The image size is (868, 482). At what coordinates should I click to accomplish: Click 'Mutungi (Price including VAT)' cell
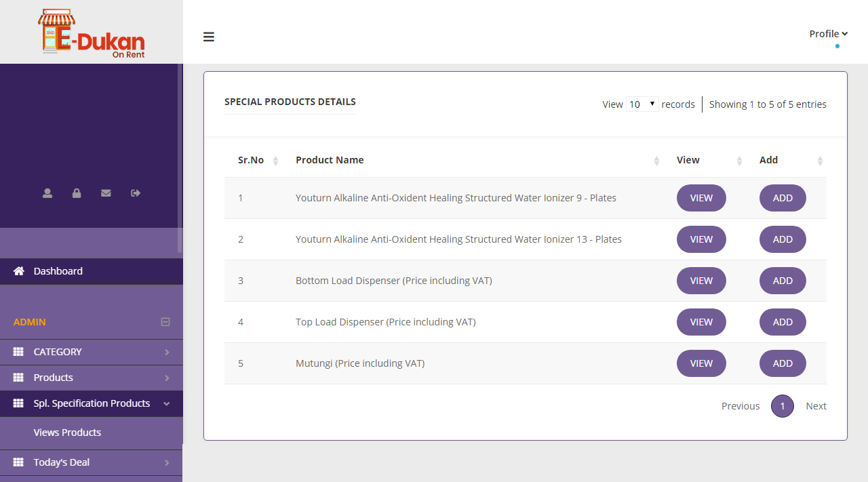point(360,363)
